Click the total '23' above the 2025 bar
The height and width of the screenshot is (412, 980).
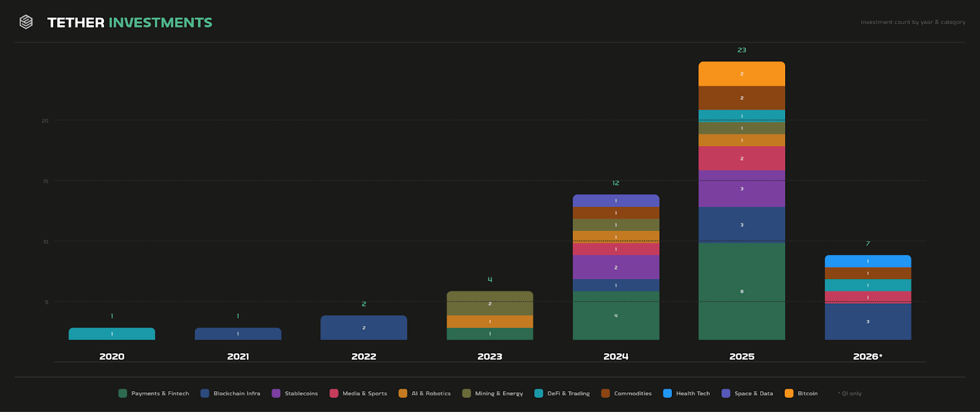(x=742, y=50)
